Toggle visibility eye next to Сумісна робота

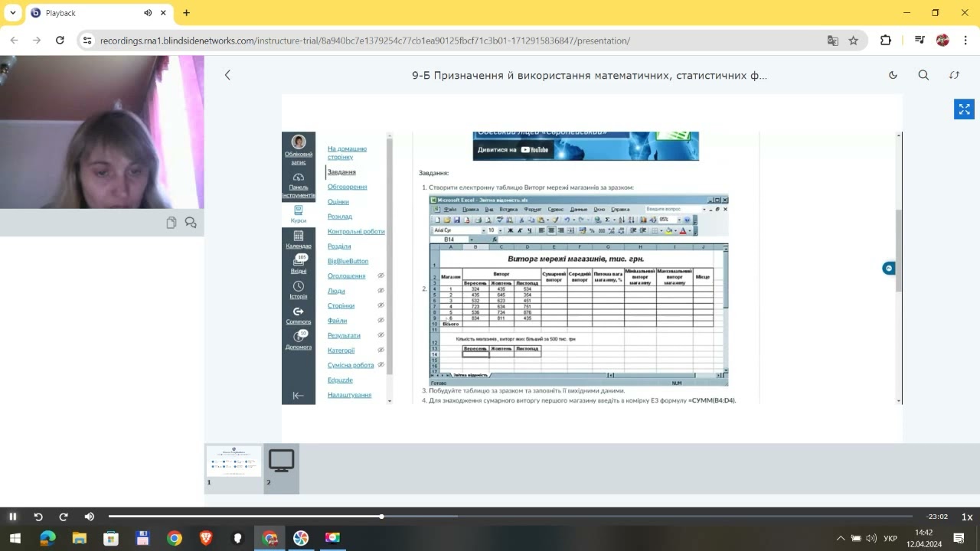pyautogui.click(x=381, y=365)
